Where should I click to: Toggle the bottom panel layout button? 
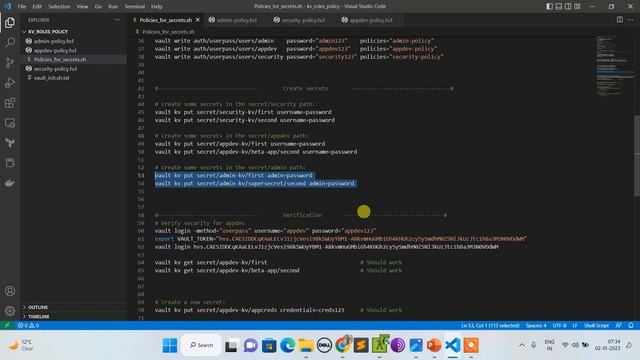(559, 6)
